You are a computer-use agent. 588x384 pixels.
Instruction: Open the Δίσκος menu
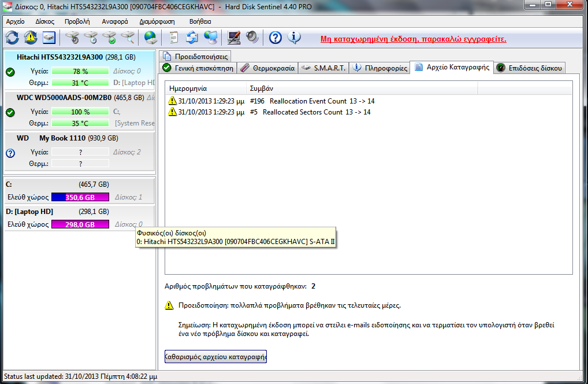(44, 21)
